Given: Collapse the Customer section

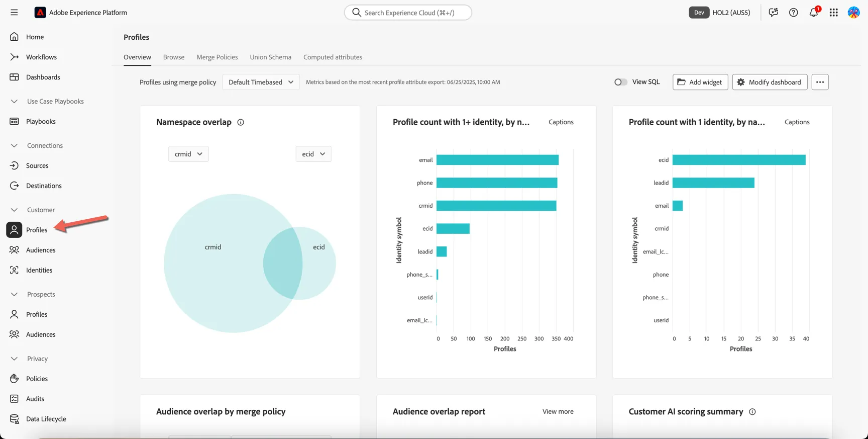Looking at the screenshot, I should click(x=14, y=210).
